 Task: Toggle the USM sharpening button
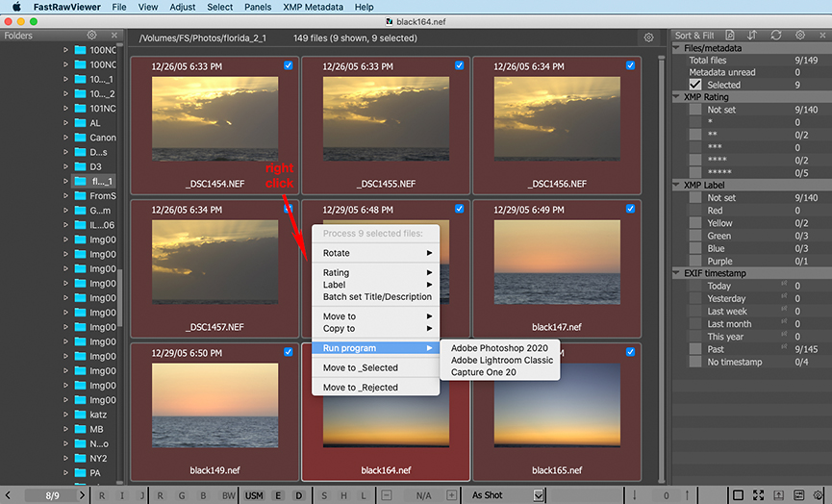[254, 495]
